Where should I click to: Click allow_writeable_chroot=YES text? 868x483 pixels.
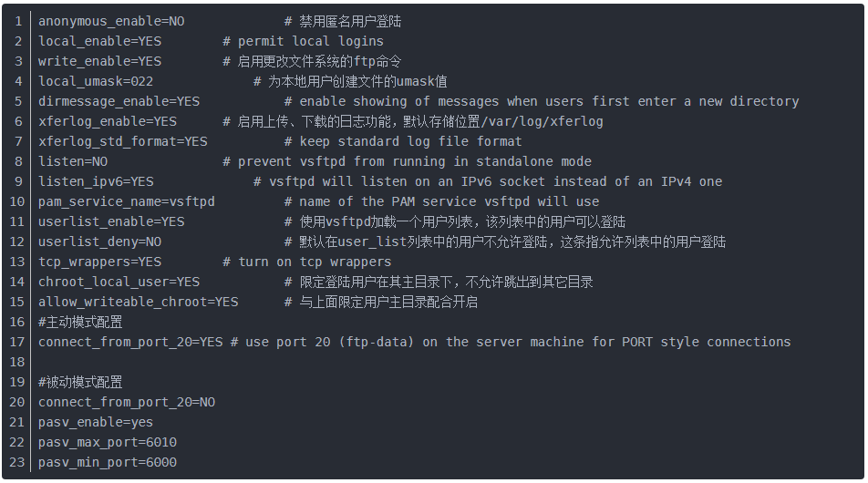click(138, 302)
